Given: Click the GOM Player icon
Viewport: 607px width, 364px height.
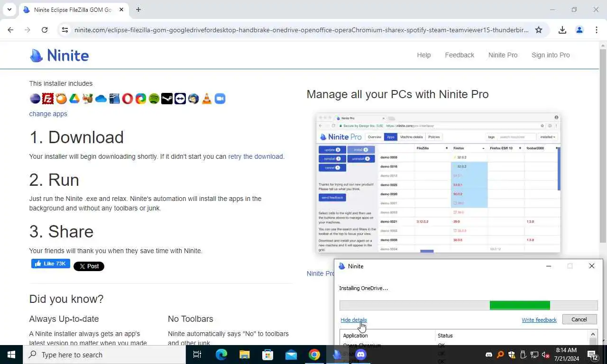Looking at the screenshot, I should click(61, 99).
